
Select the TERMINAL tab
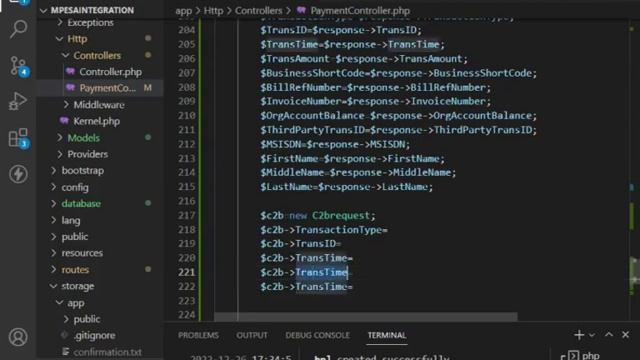coord(387,335)
